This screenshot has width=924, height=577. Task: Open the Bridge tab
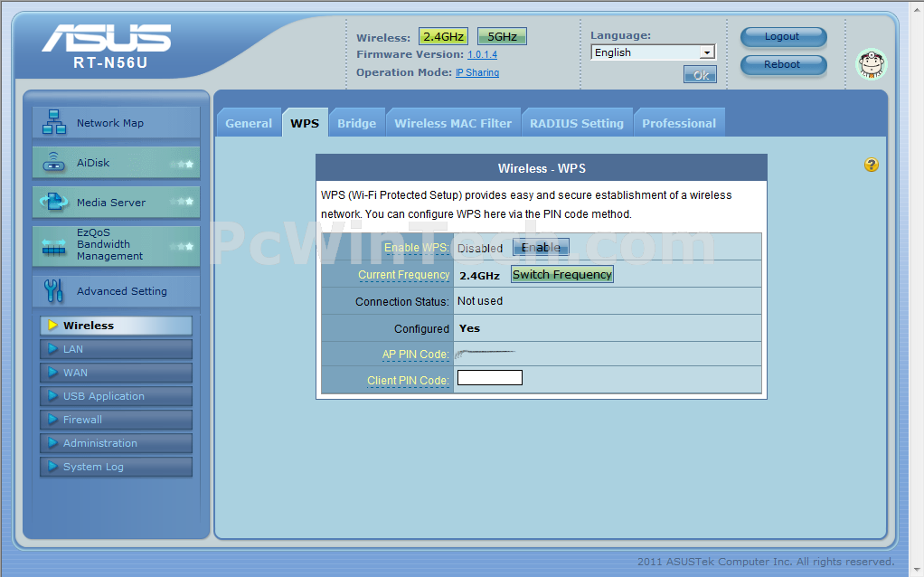tap(356, 123)
